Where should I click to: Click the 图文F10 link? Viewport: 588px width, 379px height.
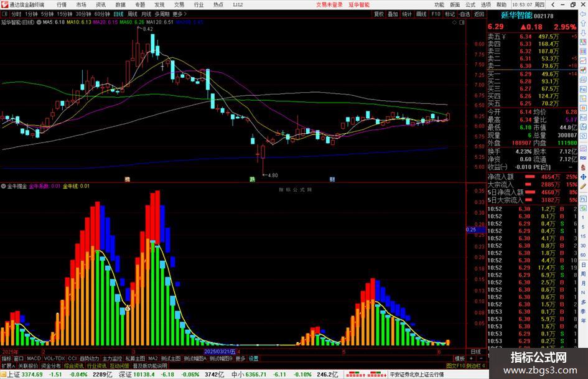[x=455, y=366]
